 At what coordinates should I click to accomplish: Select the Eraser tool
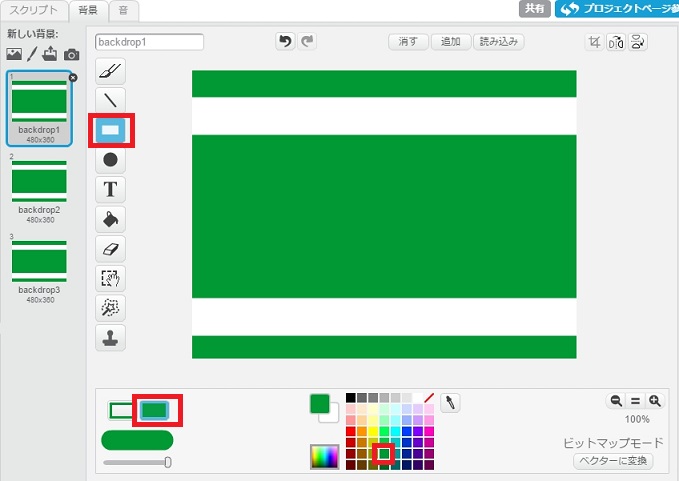pyautogui.click(x=110, y=249)
